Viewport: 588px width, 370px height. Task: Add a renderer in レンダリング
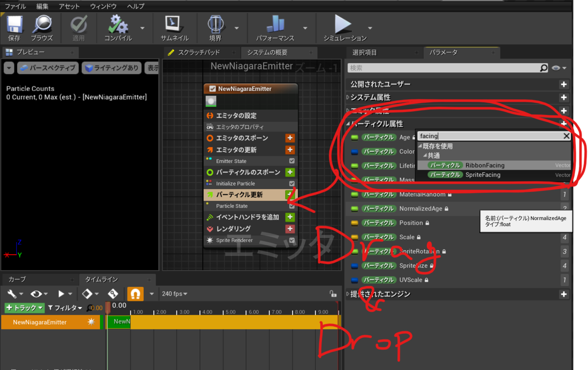(x=290, y=229)
